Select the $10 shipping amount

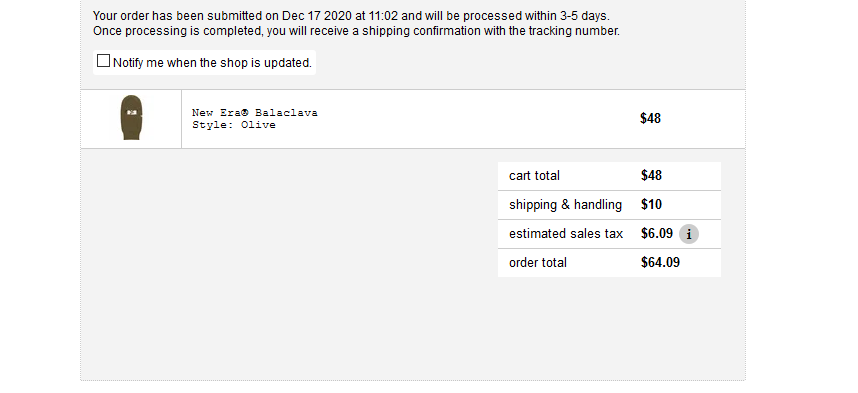point(651,205)
